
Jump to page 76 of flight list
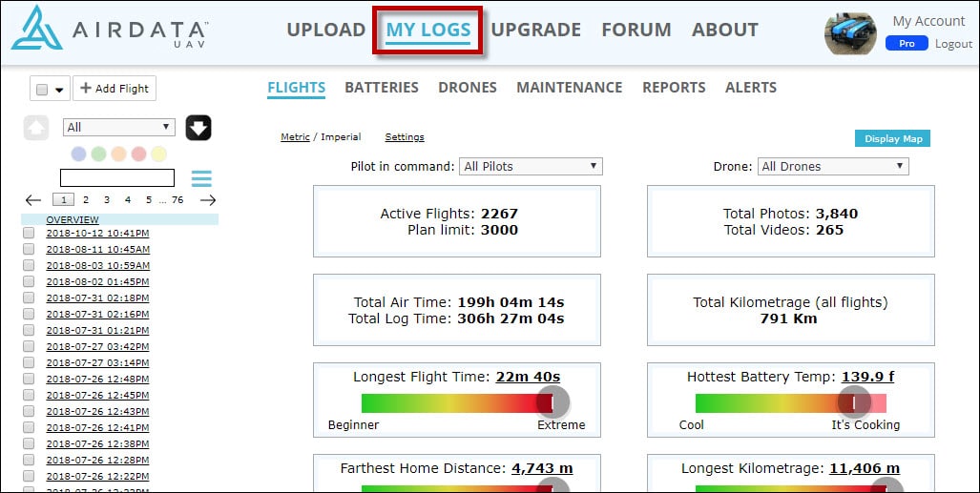point(178,200)
